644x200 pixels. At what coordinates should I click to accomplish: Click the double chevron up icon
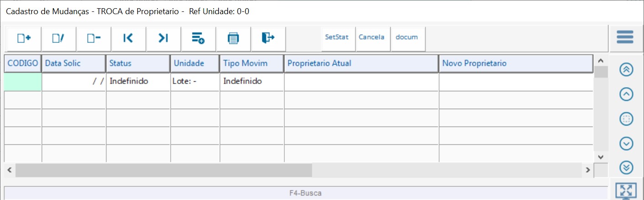626,69
